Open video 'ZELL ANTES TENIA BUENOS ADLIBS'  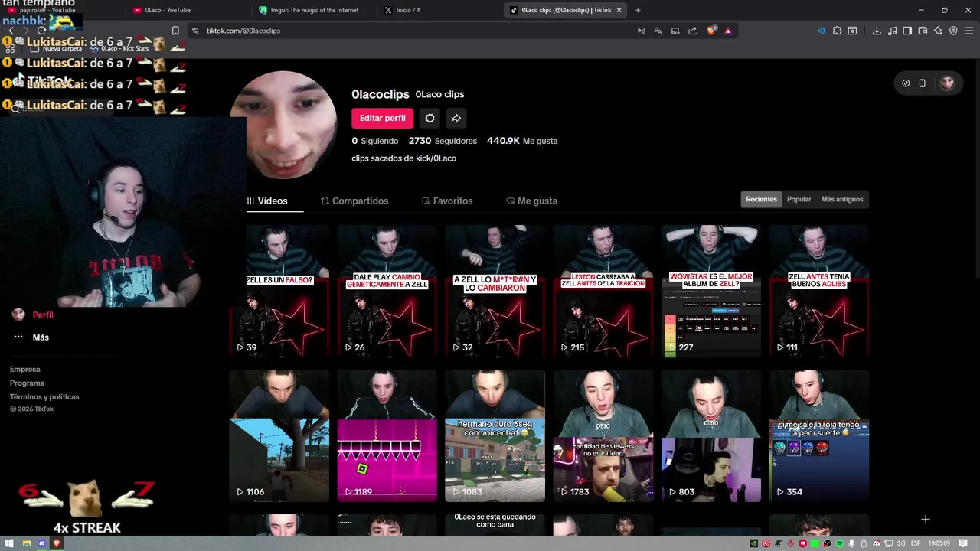coord(819,291)
